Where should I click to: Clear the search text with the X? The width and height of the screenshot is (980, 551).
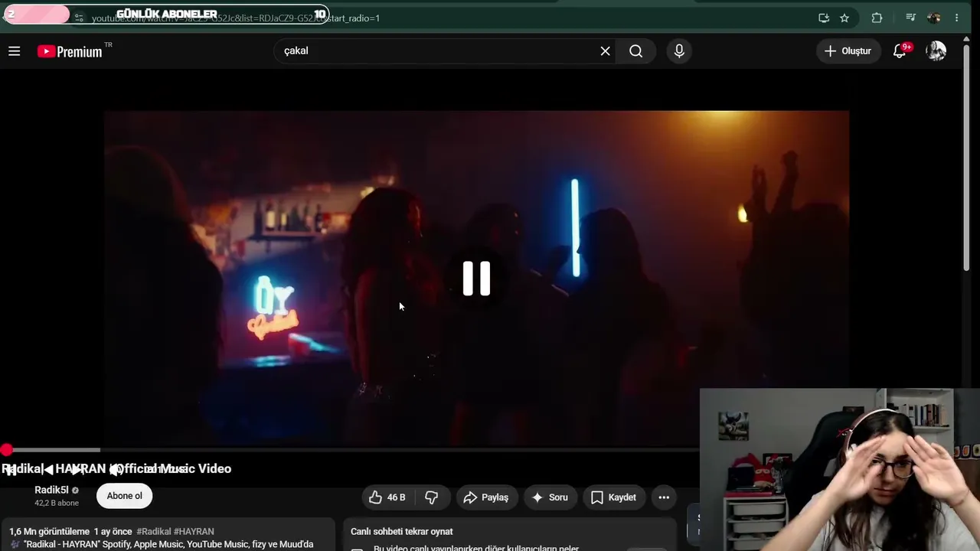(605, 51)
